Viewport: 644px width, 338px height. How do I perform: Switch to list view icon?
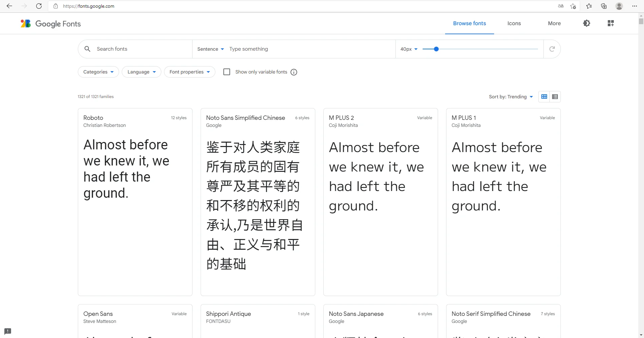coord(555,97)
